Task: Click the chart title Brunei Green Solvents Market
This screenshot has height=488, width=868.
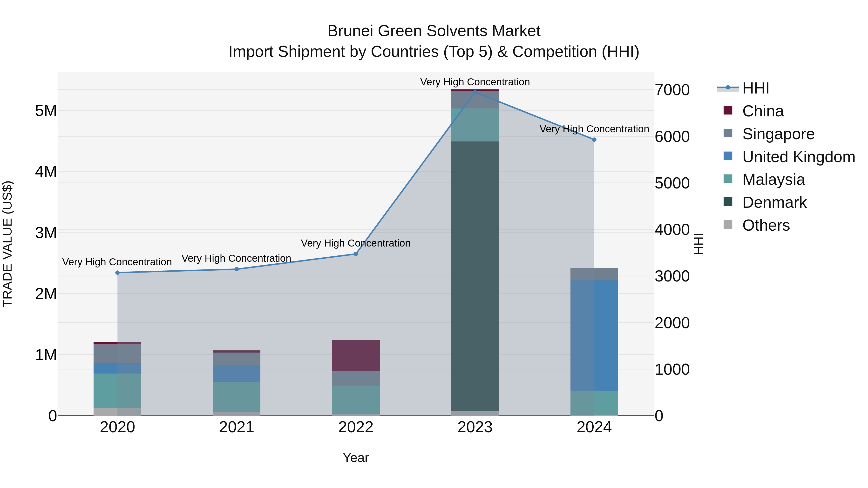Action: [x=434, y=31]
